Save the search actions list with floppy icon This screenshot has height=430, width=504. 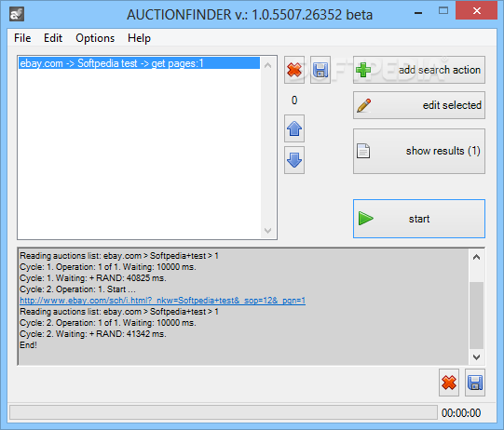click(x=320, y=70)
